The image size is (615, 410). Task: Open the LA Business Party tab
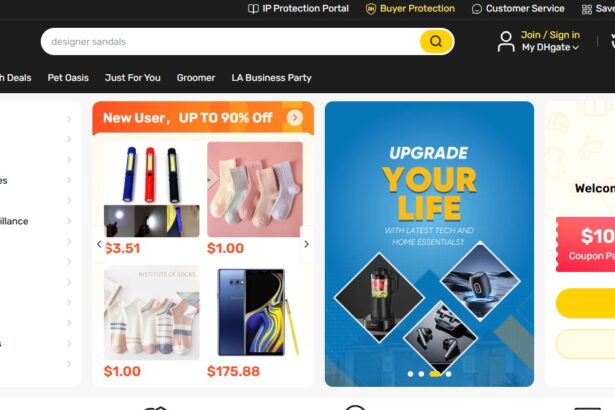pos(271,78)
